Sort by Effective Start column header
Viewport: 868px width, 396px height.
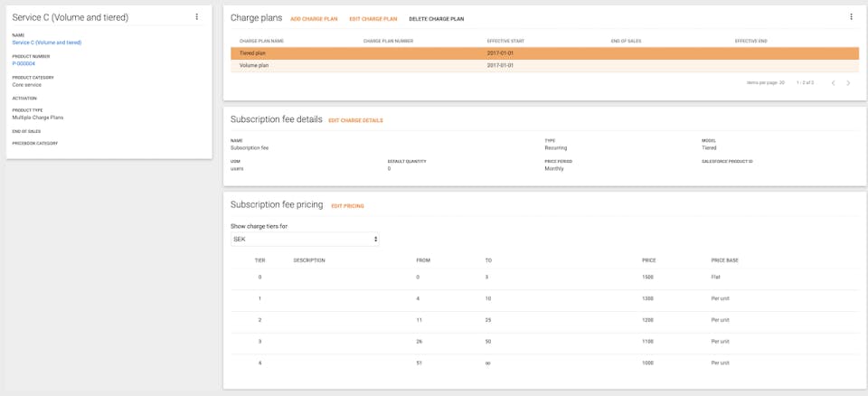pyautogui.click(x=505, y=41)
